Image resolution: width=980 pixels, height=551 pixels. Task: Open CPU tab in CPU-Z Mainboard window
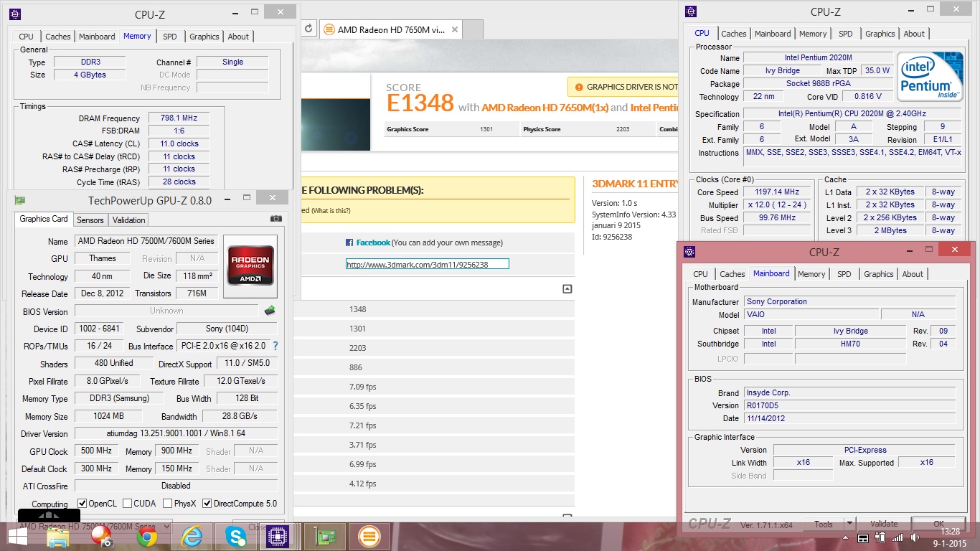(x=700, y=274)
